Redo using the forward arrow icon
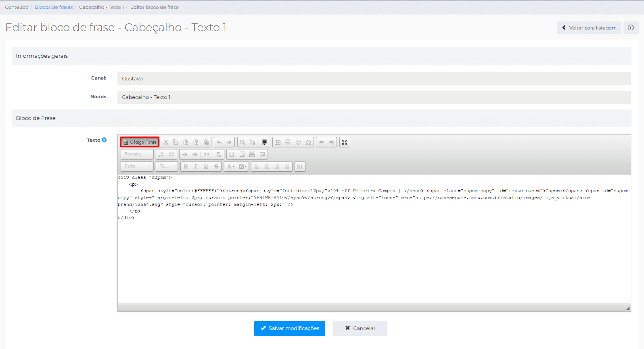 (x=229, y=142)
